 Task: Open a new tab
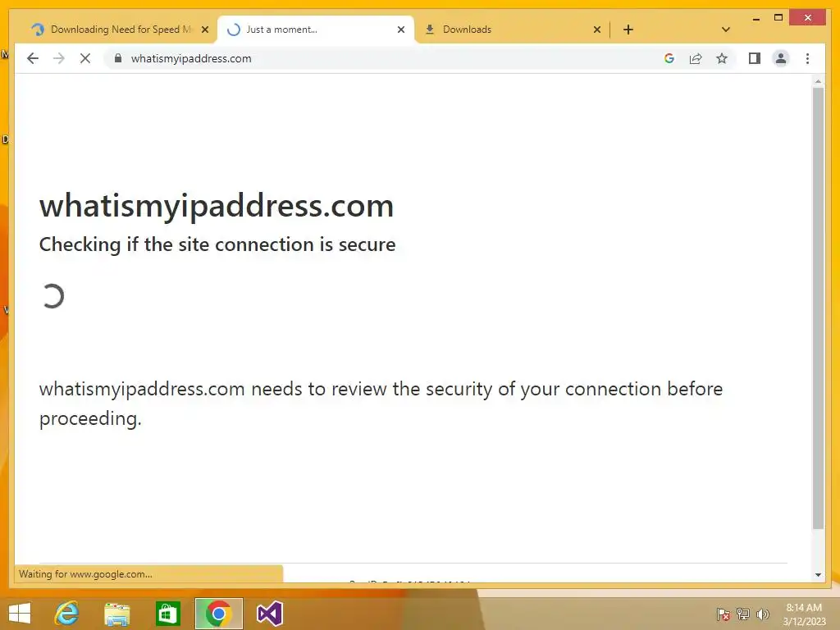(628, 30)
